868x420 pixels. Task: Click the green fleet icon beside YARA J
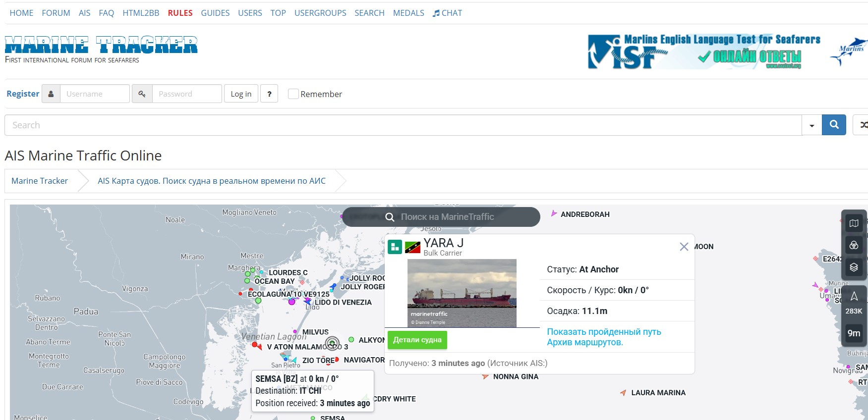(x=395, y=247)
